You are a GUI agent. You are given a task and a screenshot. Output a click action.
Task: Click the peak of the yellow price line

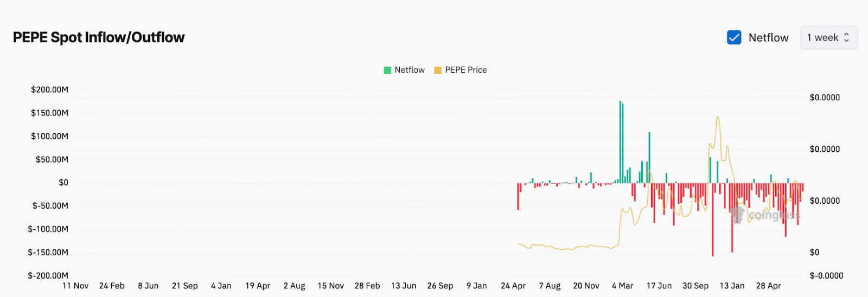click(717, 118)
